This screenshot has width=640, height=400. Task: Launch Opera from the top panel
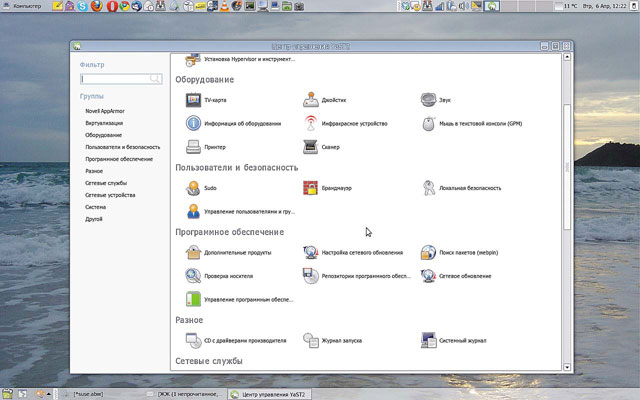point(112,6)
